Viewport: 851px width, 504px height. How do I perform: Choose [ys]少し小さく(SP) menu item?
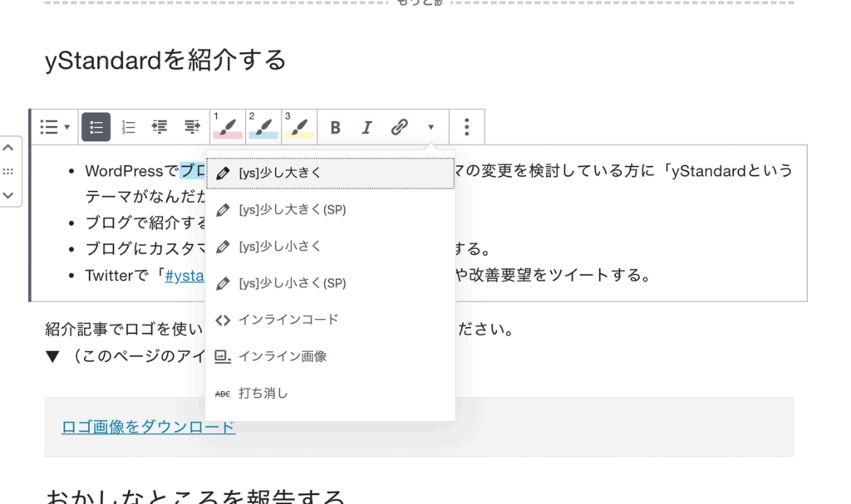coord(330,283)
